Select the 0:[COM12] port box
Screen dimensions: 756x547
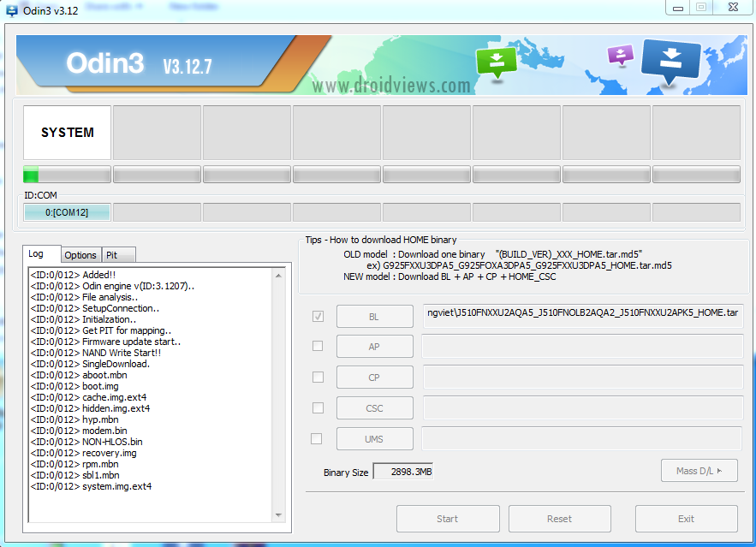click(67, 212)
